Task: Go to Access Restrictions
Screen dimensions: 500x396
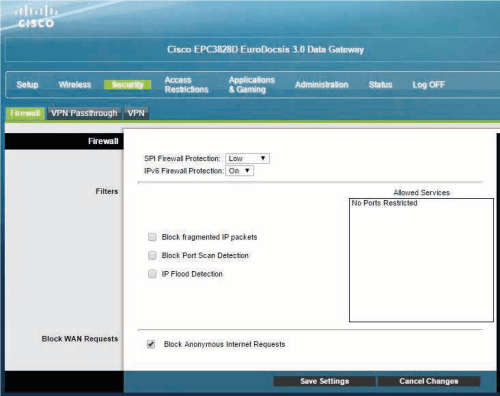Action: [x=186, y=85]
